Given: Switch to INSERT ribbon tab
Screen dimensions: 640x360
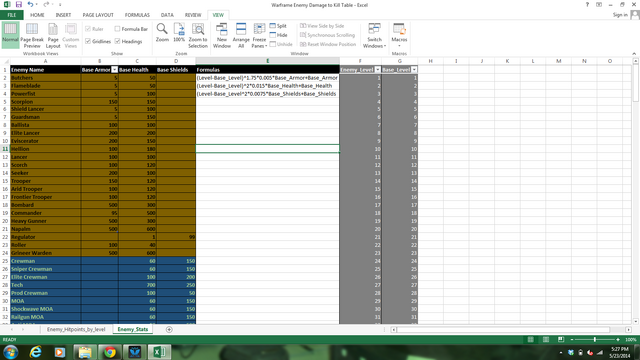Looking at the screenshot, I should [63, 15].
